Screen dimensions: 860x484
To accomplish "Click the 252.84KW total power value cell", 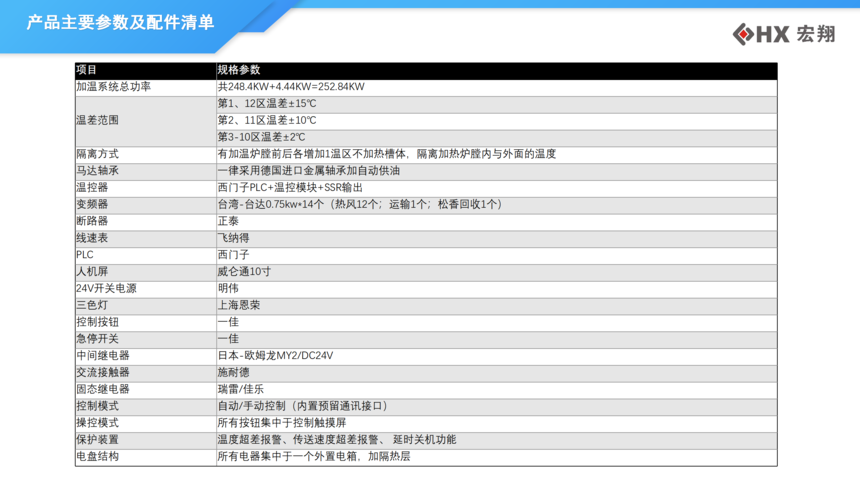I will point(291,87).
